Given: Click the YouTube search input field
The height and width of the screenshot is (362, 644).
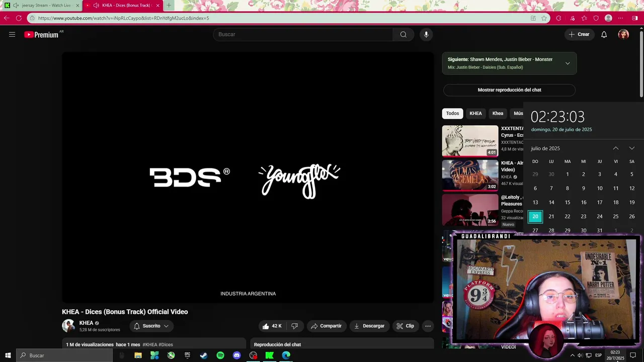Looking at the screenshot, I should (303, 35).
